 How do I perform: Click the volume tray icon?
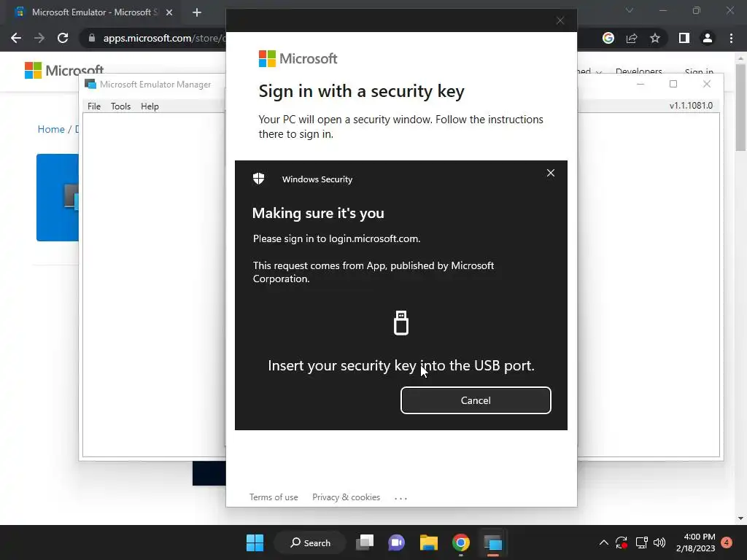[x=659, y=542]
